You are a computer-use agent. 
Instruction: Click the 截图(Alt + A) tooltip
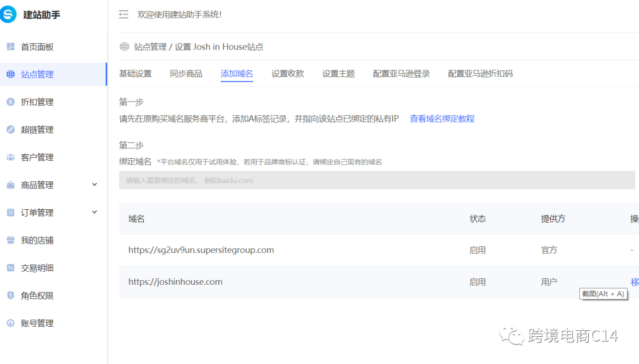pos(603,294)
